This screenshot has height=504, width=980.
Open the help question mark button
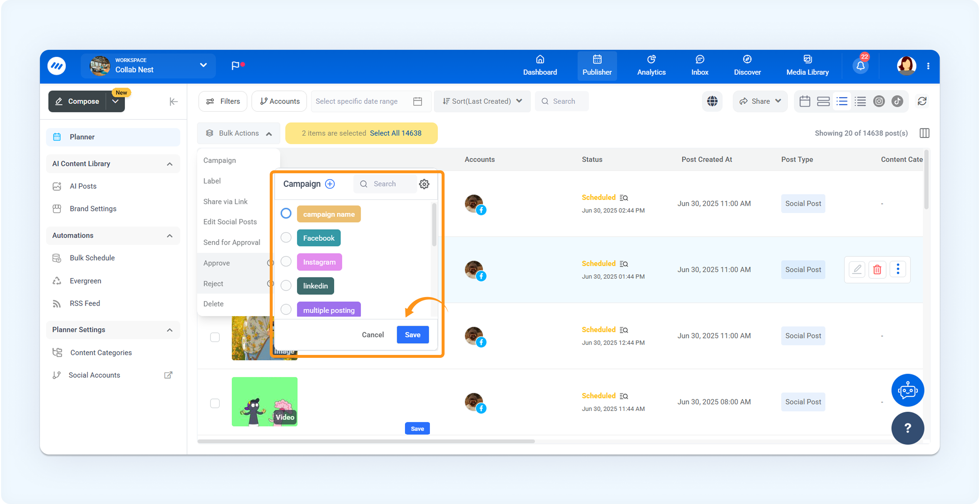908,428
